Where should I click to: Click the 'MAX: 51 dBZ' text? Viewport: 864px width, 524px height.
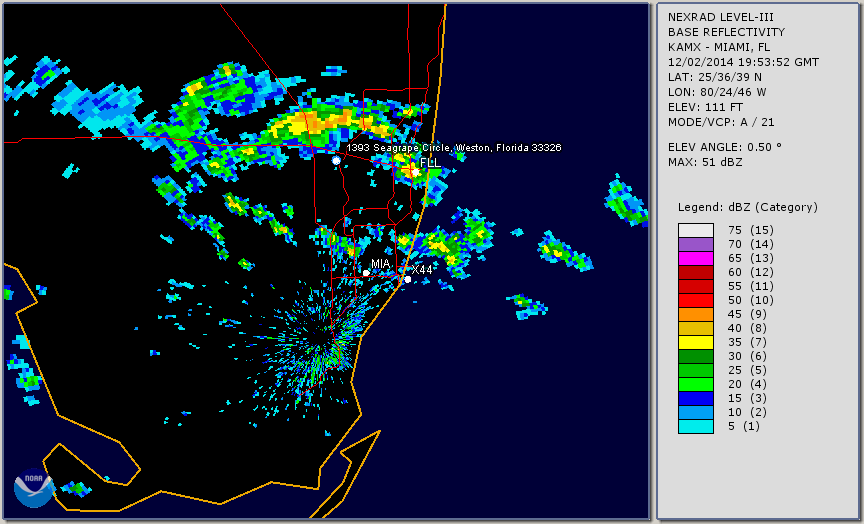(x=705, y=162)
